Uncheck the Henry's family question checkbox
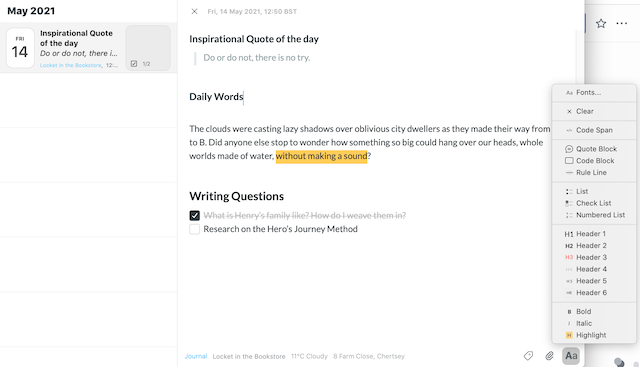The image size is (640, 367). click(195, 216)
